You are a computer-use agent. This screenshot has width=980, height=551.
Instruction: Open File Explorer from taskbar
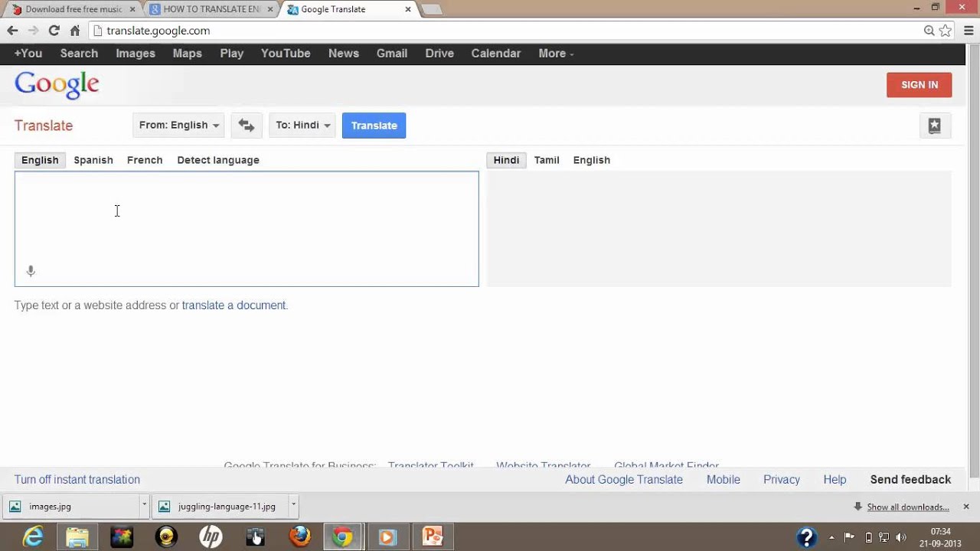pyautogui.click(x=77, y=537)
